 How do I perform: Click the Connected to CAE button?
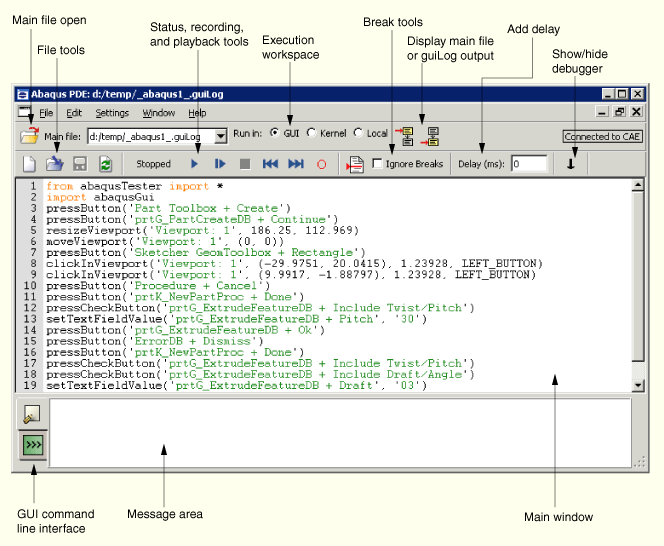pyautogui.click(x=602, y=136)
